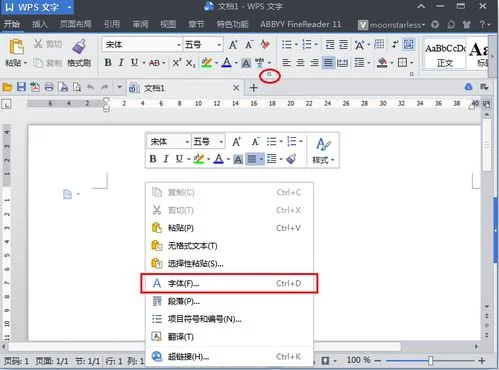Expand the strikethrough AB dropdown arrow
The image size is (499, 370).
point(164,63)
